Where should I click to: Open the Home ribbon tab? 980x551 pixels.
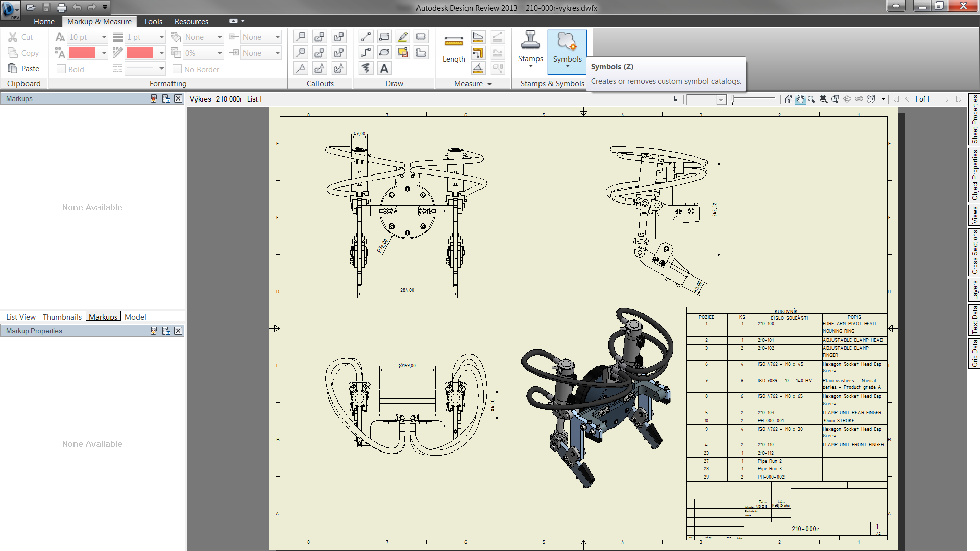(x=44, y=21)
